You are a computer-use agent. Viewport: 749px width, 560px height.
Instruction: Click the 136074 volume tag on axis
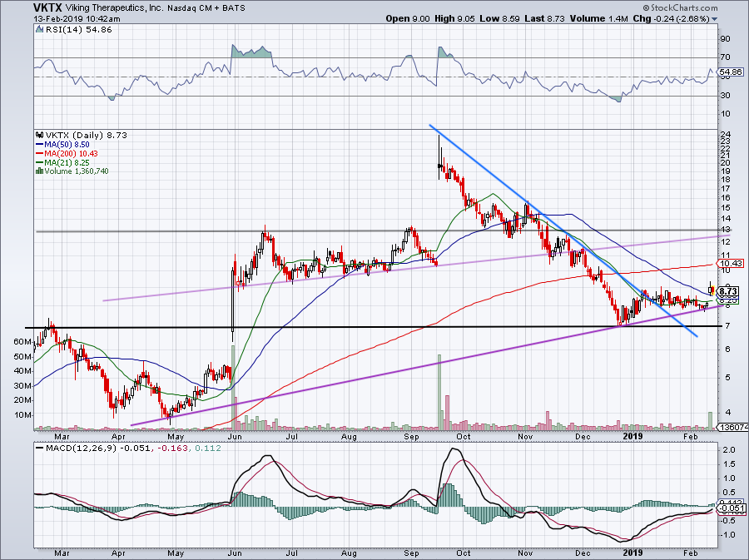(733, 427)
